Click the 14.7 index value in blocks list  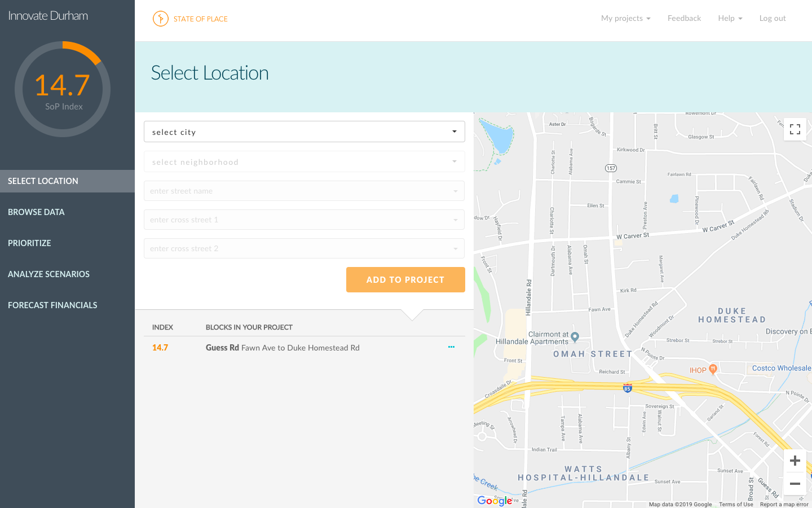[x=160, y=348]
